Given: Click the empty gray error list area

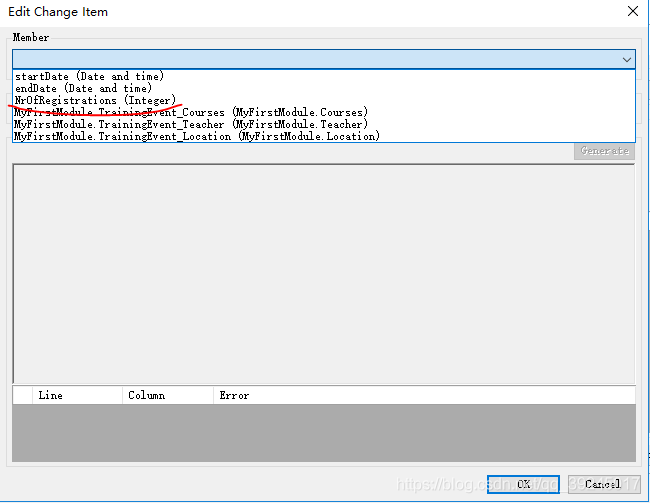Looking at the screenshot, I should click(x=323, y=432).
